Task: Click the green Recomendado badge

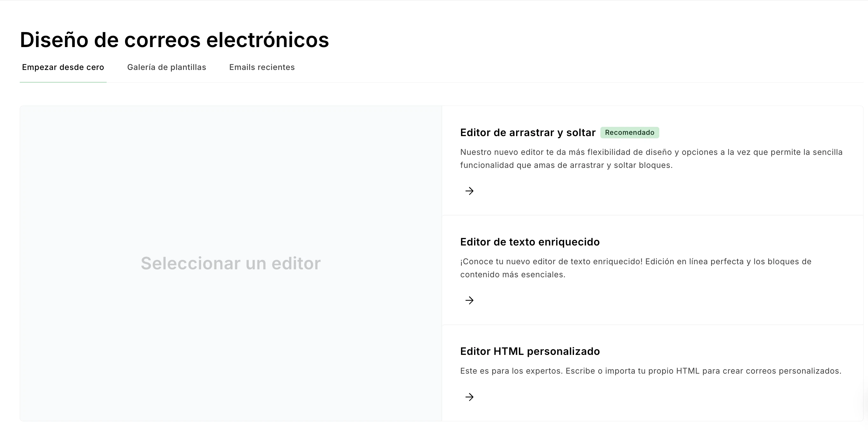Action: 629,133
